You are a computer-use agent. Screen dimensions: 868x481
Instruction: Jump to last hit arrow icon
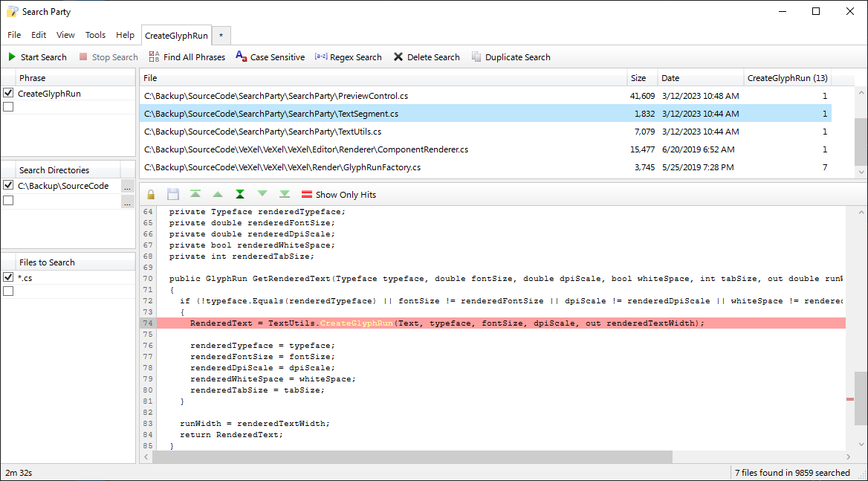point(285,194)
